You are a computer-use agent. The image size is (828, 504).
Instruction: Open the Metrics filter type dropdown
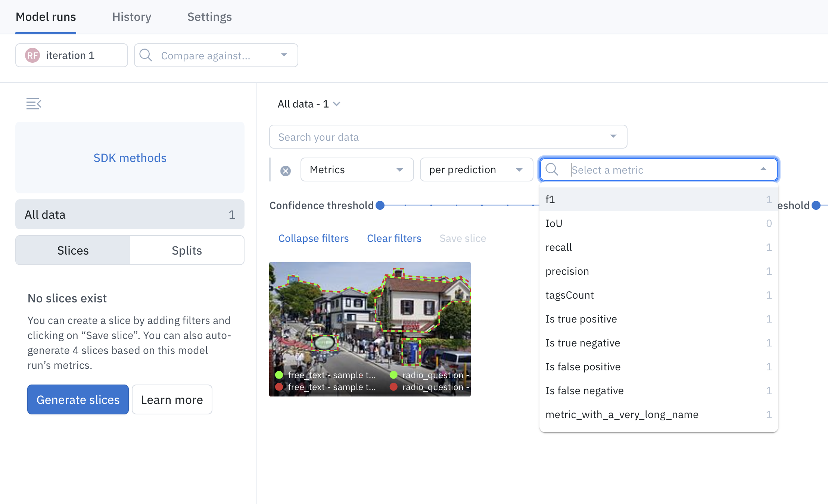click(x=357, y=170)
